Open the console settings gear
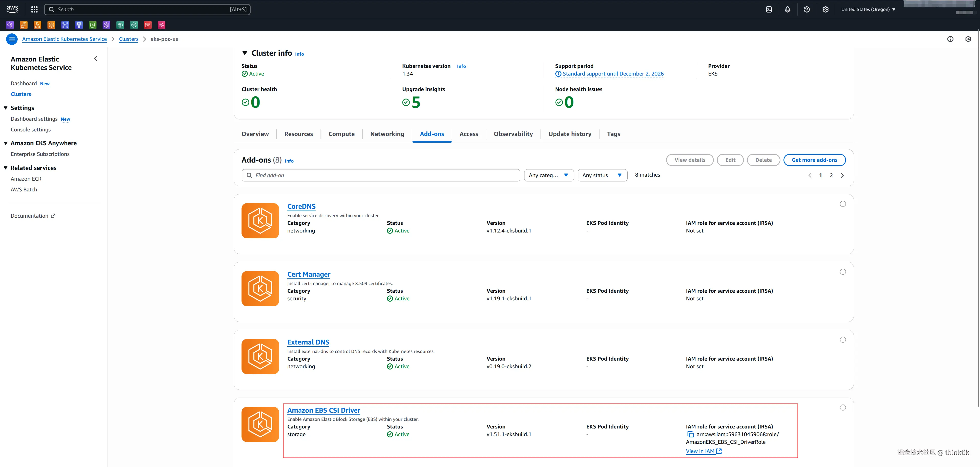 (826, 9)
